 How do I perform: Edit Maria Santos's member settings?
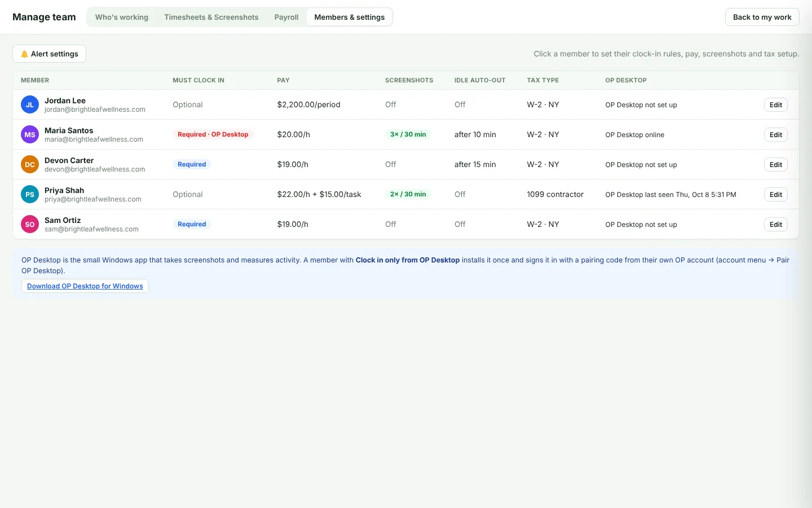tap(776, 134)
